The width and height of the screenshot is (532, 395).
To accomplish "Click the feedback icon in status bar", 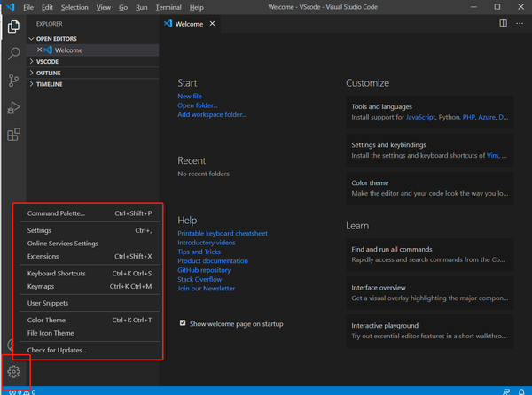I will coord(506,391).
